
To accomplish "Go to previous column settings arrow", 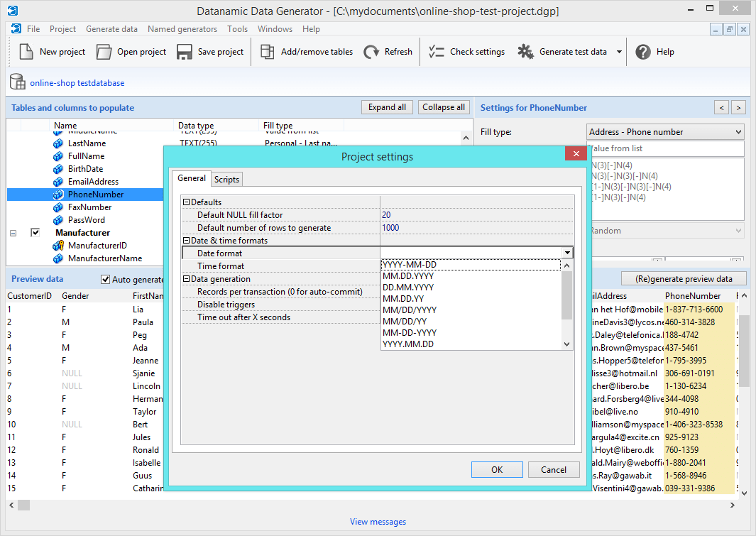I will [721, 107].
